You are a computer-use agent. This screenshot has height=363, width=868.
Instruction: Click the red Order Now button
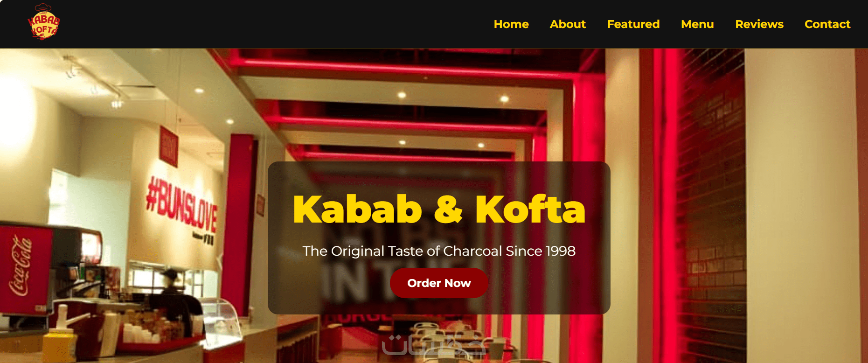(x=439, y=283)
